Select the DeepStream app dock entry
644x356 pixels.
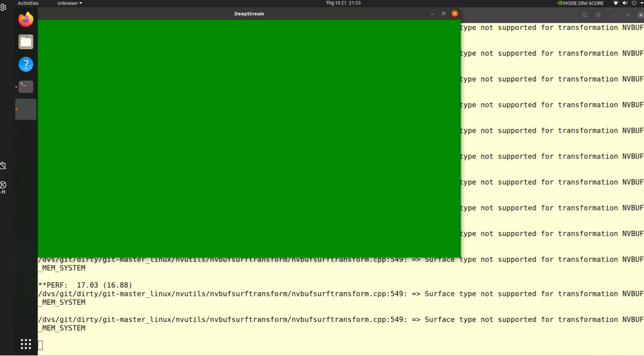click(26, 109)
